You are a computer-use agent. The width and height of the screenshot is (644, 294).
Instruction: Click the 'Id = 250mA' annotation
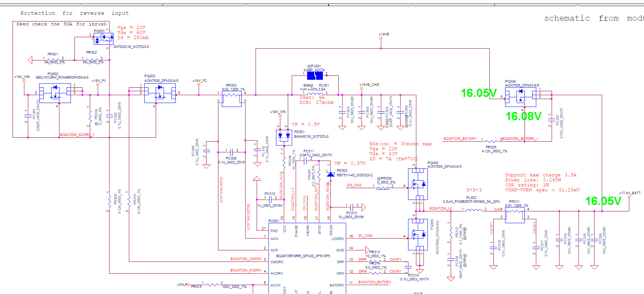[133, 38]
